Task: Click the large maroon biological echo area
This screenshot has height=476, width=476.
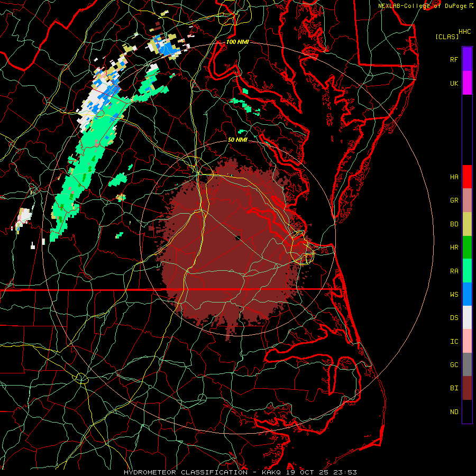Action: [231, 249]
